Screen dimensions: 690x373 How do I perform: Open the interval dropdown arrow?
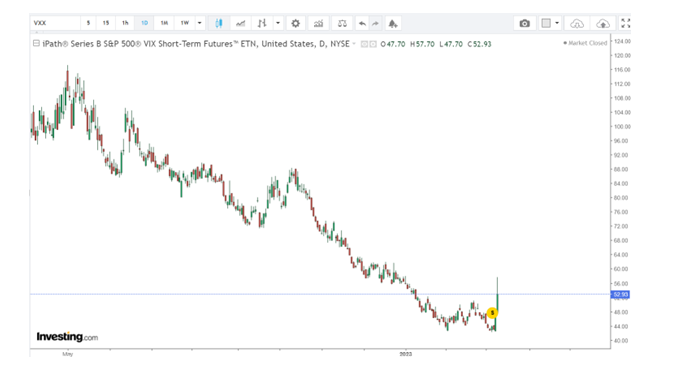click(199, 23)
